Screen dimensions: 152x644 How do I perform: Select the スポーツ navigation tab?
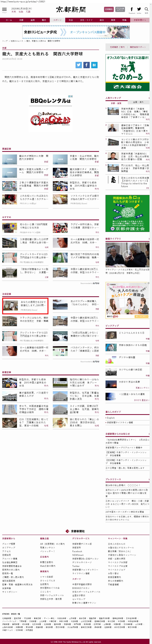(x=57, y=20)
